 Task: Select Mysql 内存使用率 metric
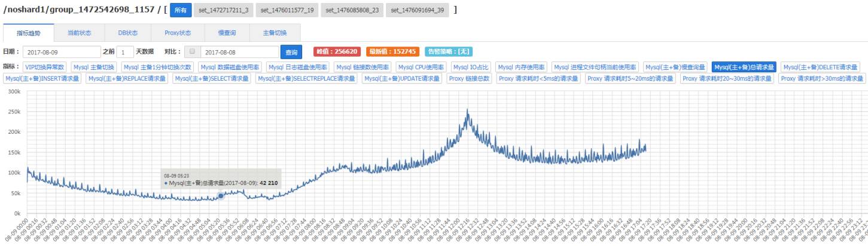tap(521, 67)
